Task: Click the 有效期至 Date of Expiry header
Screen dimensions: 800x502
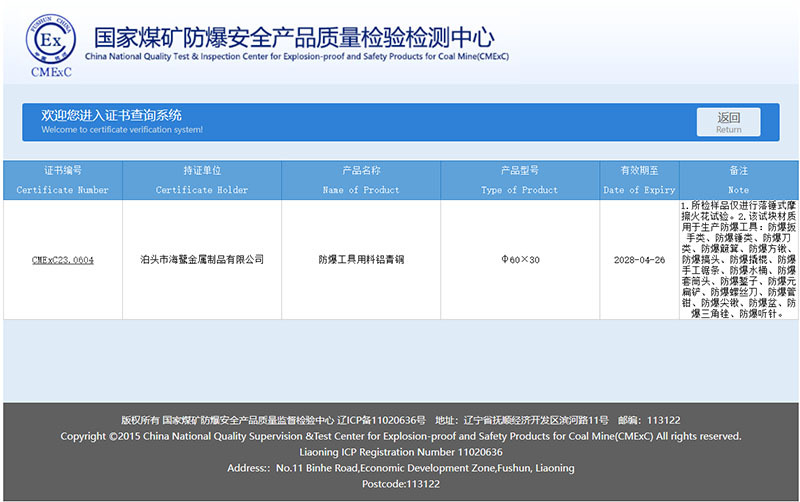Action: coord(639,180)
